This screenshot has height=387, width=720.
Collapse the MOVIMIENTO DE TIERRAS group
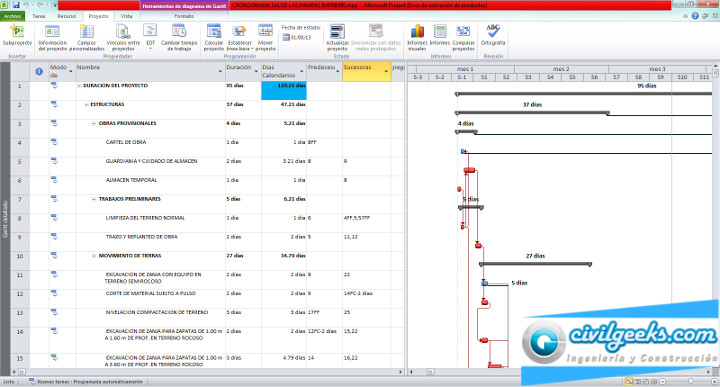coord(94,256)
